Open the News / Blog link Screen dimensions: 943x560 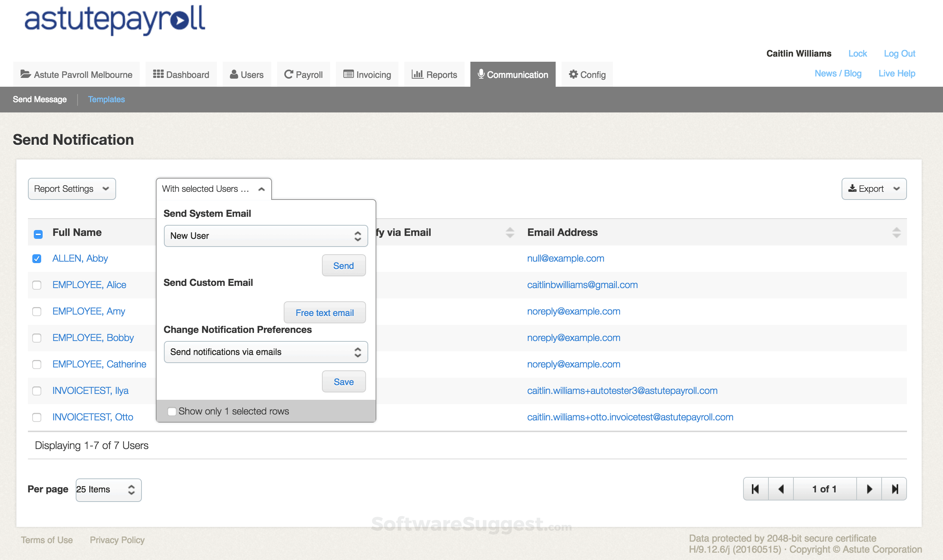(838, 73)
